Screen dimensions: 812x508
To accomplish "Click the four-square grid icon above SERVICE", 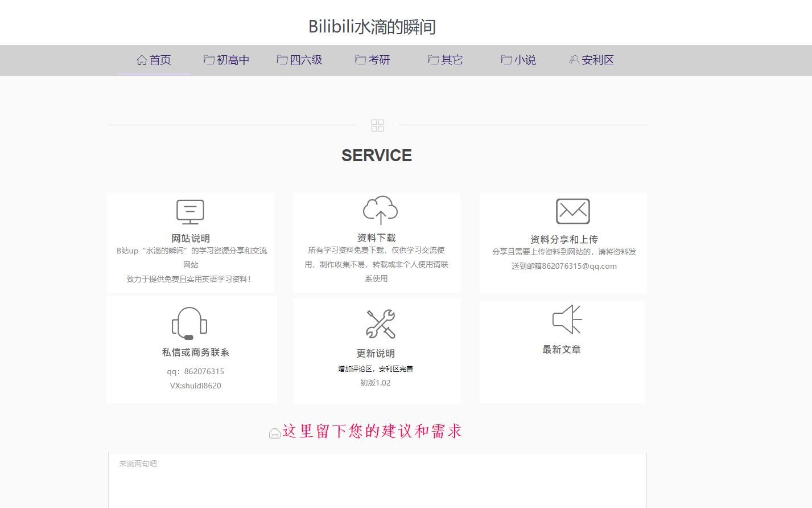I will coord(377,125).
